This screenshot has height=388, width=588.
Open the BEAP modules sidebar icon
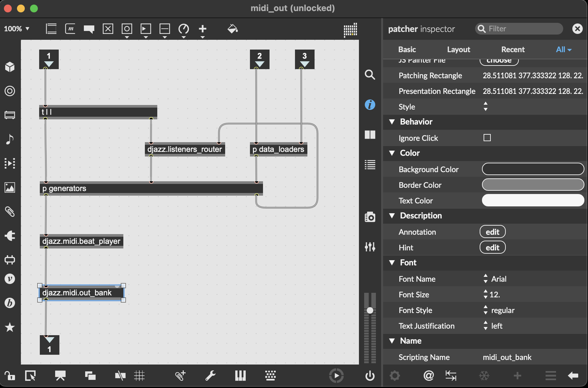10,303
